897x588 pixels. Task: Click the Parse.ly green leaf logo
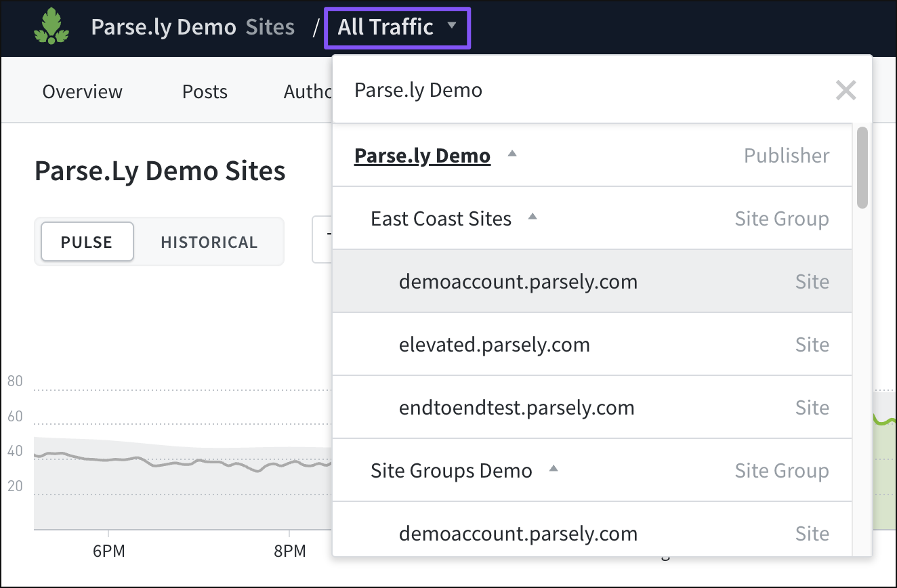point(51,26)
